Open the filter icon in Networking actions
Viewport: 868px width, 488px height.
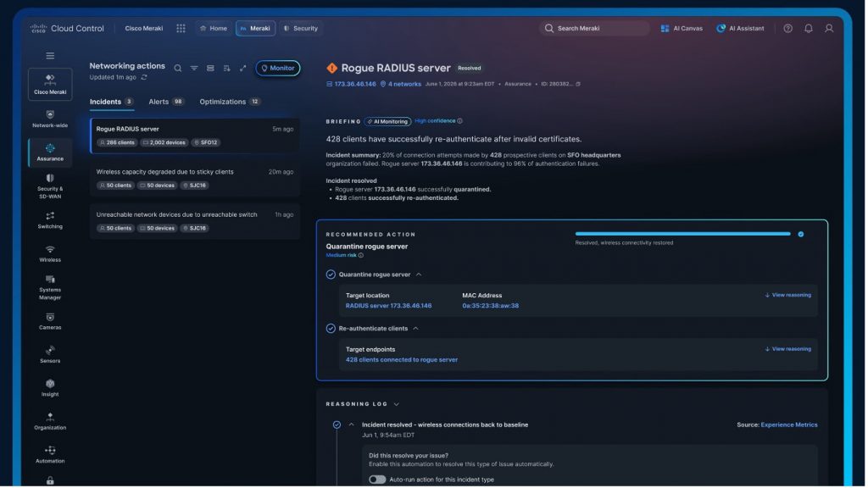click(194, 69)
